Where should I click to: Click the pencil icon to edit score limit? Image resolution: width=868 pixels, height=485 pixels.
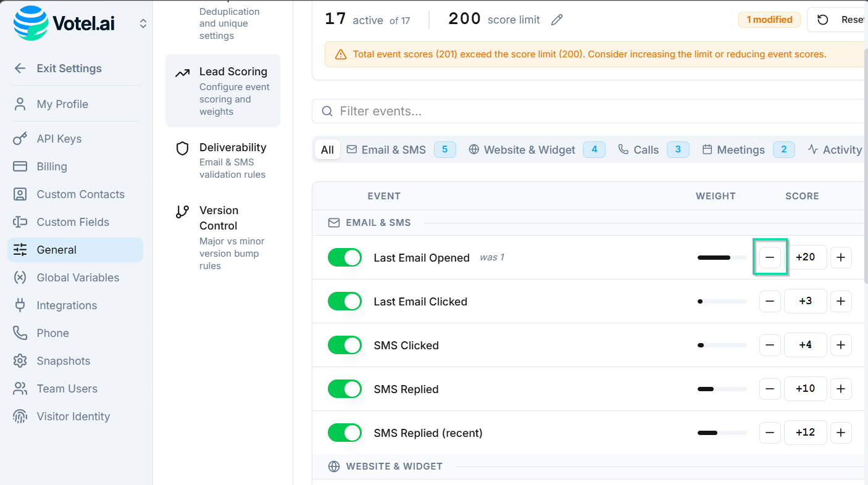tap(557, 20)
